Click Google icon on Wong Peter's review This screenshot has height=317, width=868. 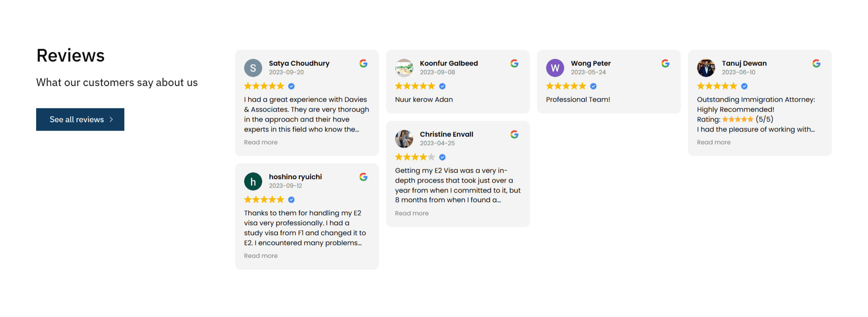click(x=665, y=63)
